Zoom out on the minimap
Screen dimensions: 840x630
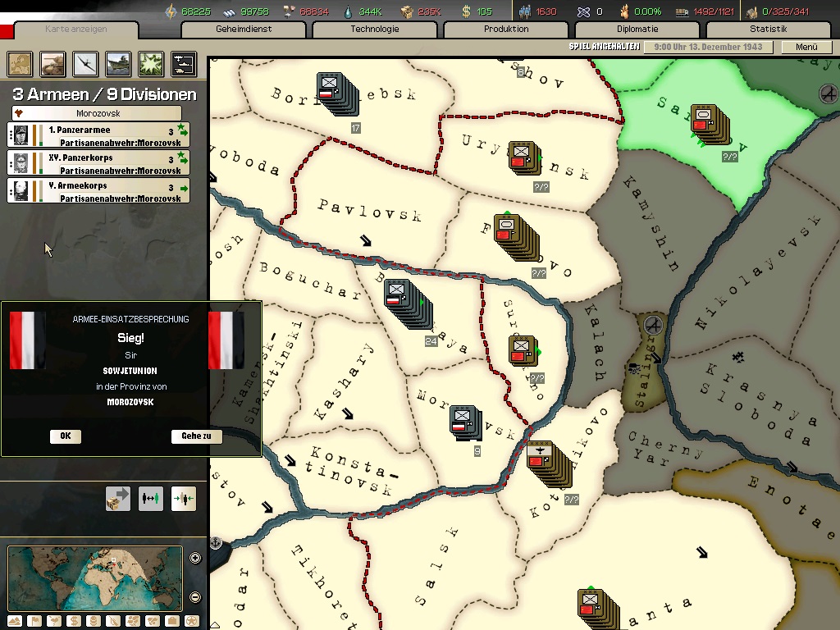[195, 597]
